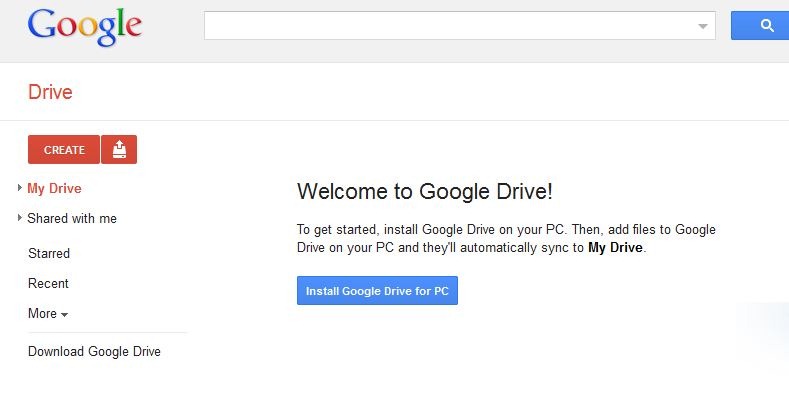
Task: Expand the My Drive tree arrow
Action: click(x=19, y=188)
